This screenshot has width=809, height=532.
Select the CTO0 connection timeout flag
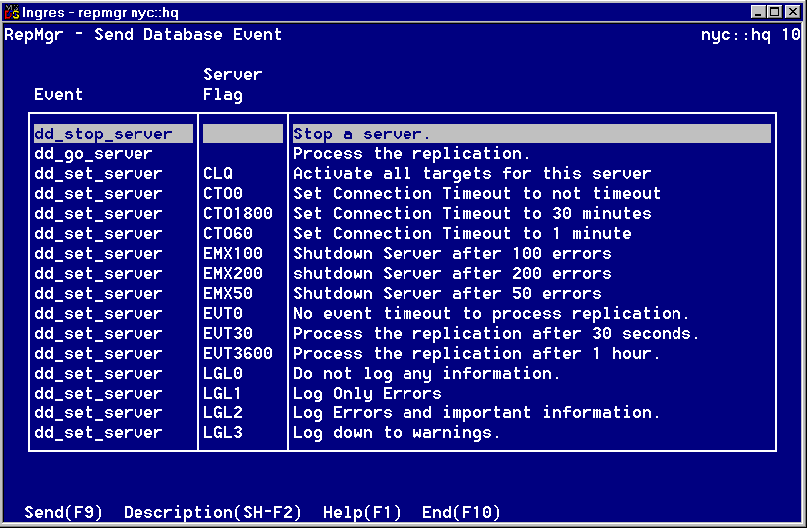click(223, 194)
